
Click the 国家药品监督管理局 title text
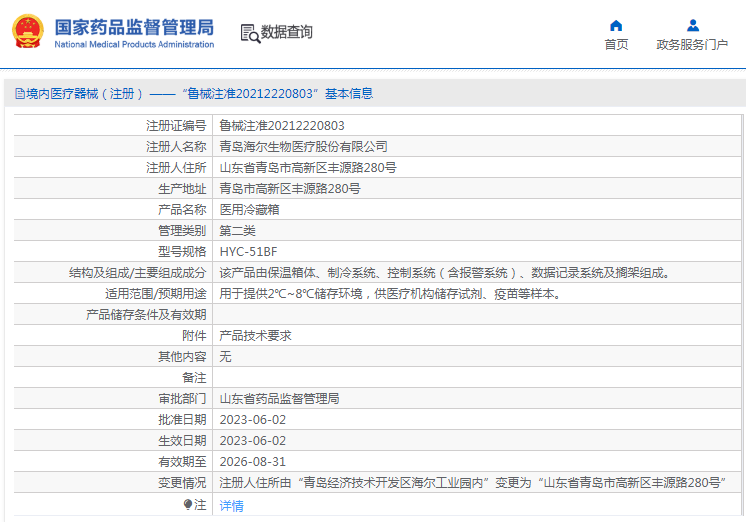point(133,26)
